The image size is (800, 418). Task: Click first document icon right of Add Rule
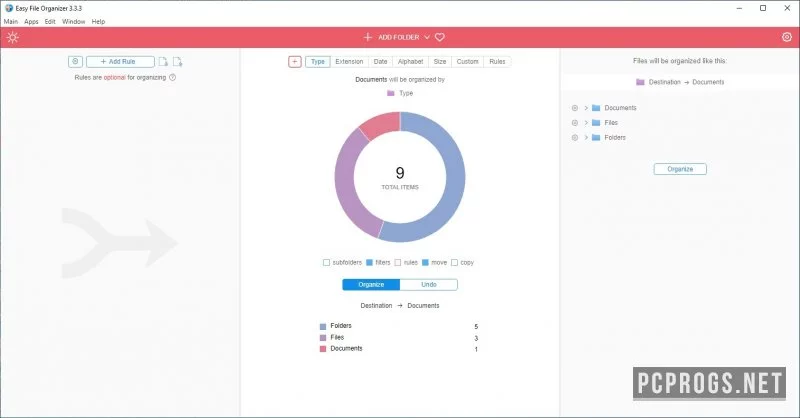163,62
